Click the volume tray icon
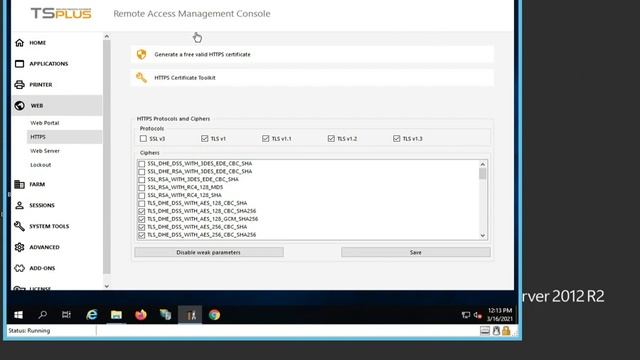 (478, 315)
